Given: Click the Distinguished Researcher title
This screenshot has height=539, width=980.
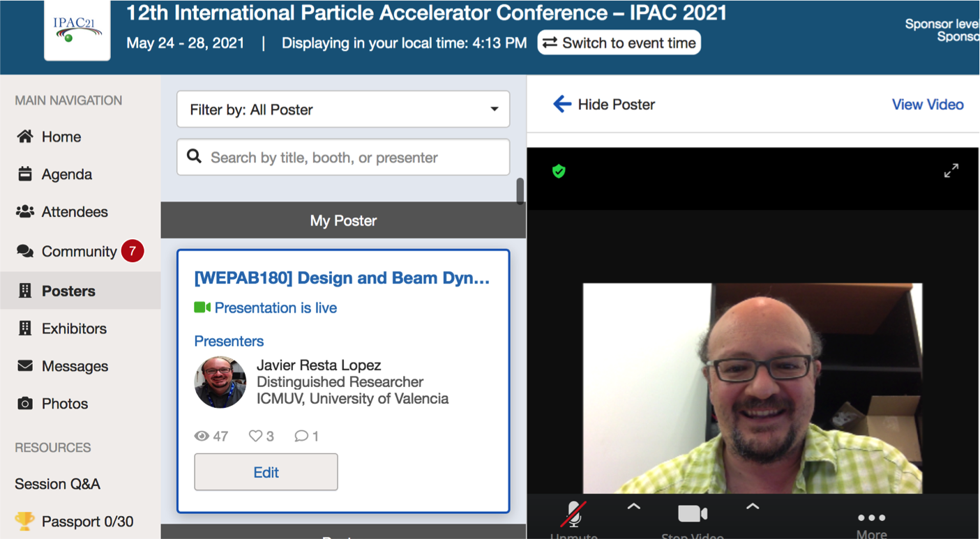Looking at the screenshot, I should click(340, 382).
